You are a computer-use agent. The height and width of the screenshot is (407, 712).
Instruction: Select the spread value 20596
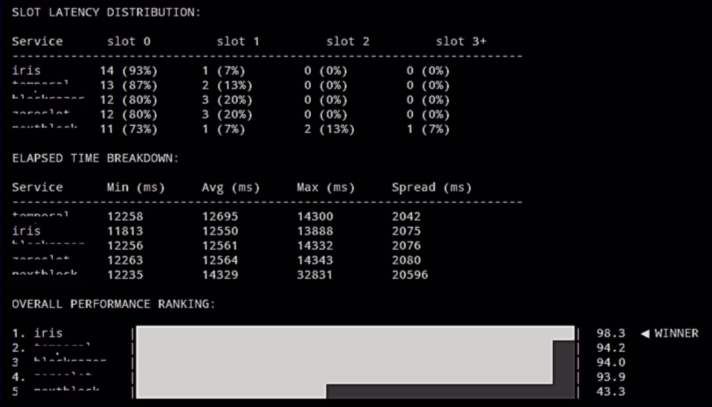pyautogui.click(x=410, y=275)
